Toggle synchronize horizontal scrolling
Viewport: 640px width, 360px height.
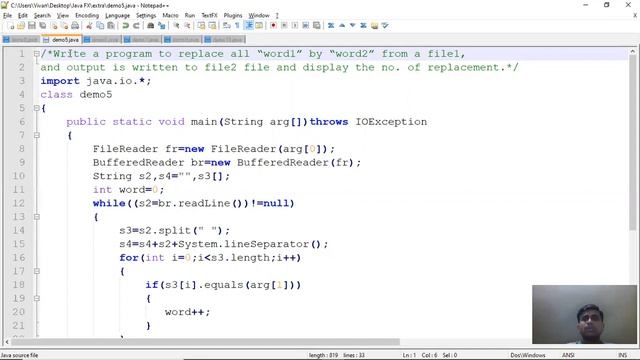[212, 26]
